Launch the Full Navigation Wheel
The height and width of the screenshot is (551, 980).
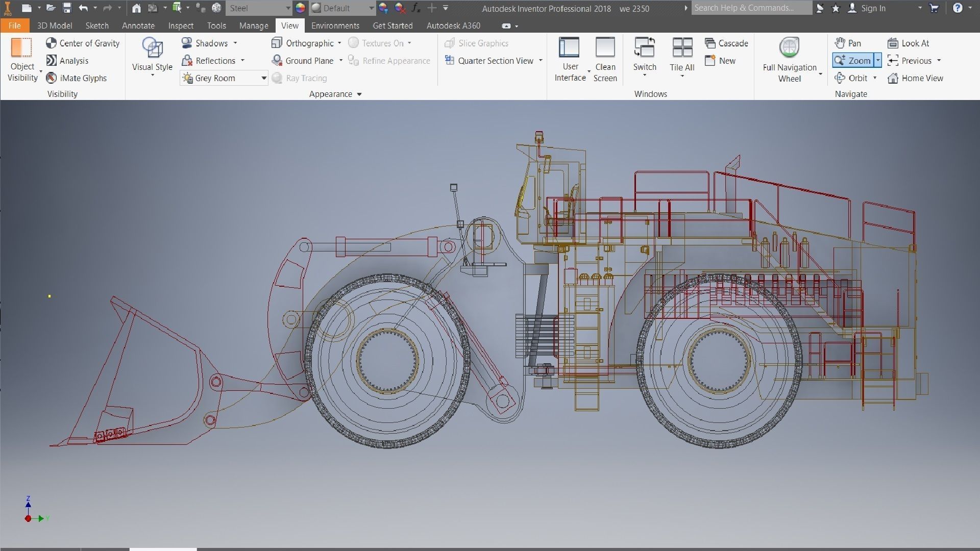pyautogui.click(x=790, y=60)
